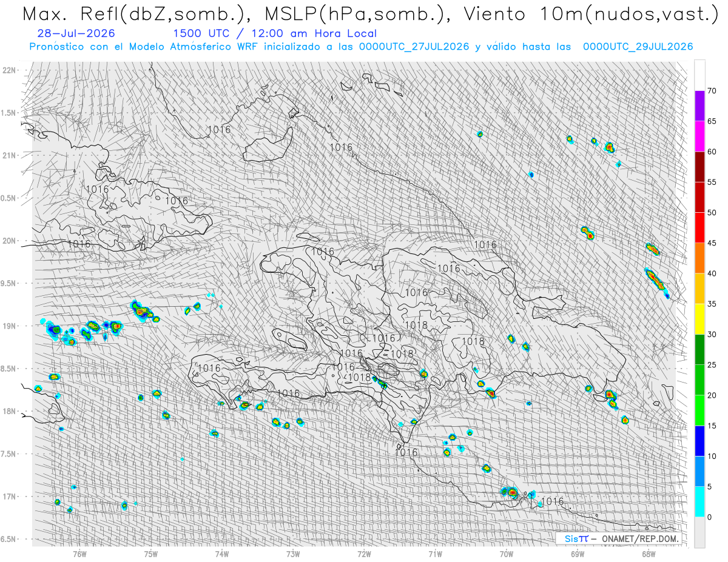
Task: Click the "22N" latitude axis label
Action: [x=8, y=70]
